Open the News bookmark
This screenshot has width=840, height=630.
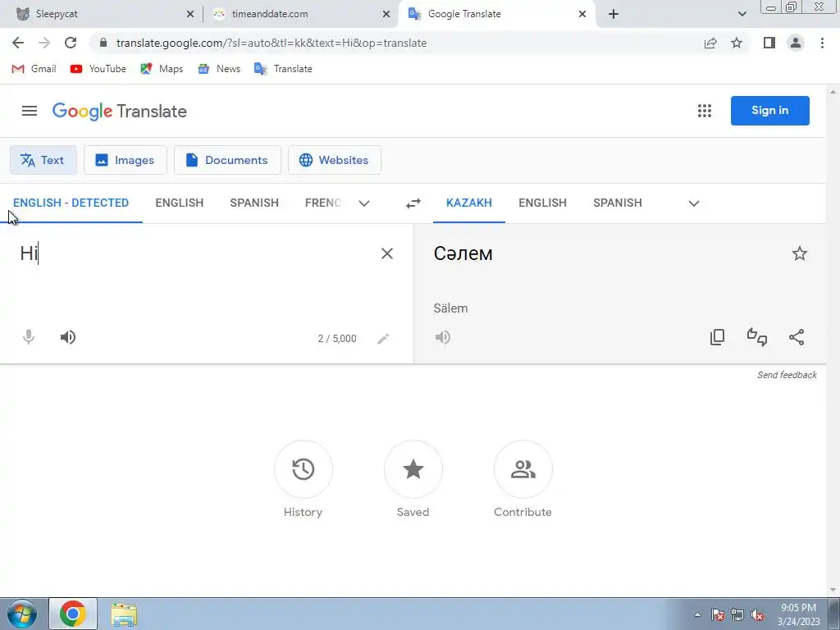(x=218, y=69)
